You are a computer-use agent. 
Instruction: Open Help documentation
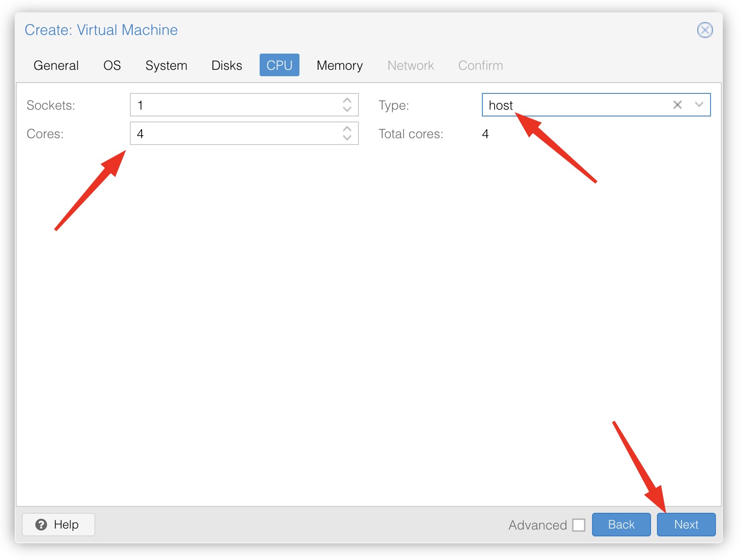(59, 525)
